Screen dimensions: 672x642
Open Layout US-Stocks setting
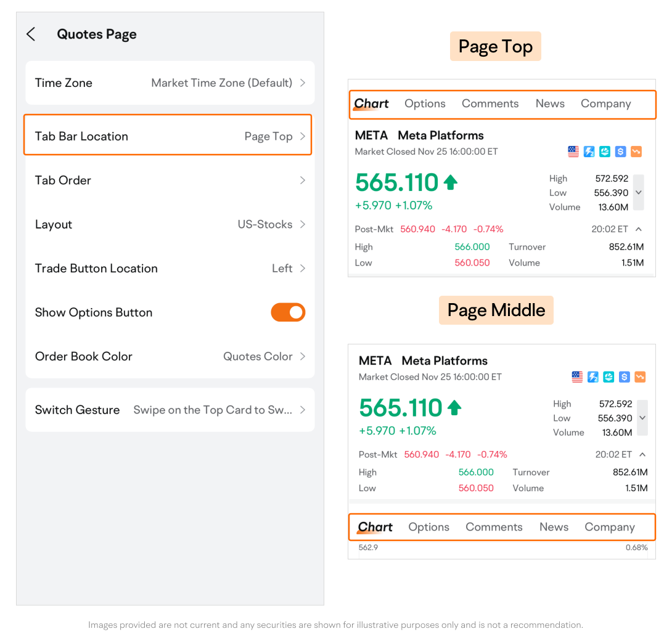(170, 224)
